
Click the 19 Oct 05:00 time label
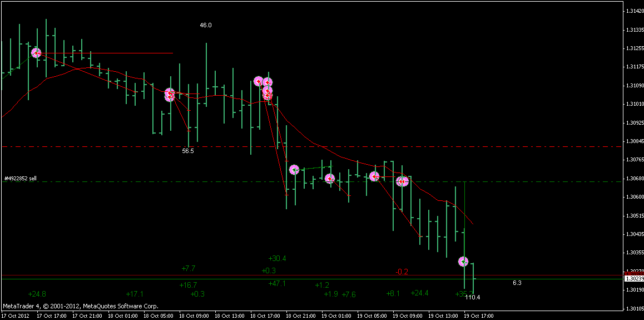point(371,316)
